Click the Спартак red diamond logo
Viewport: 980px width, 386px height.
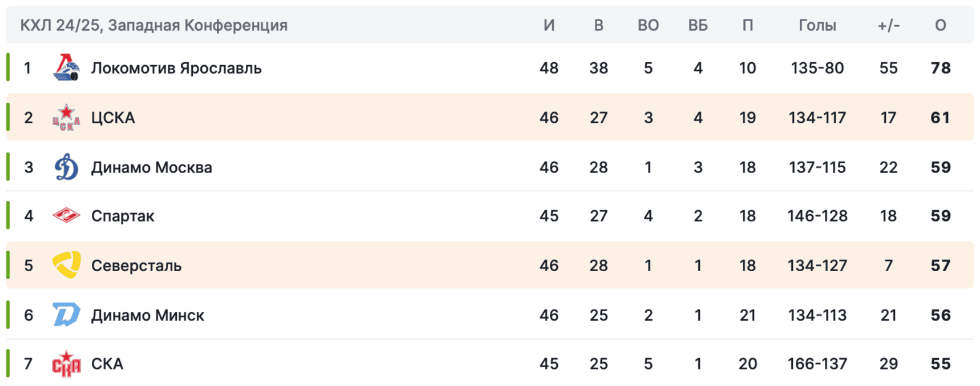click(66, 216)
